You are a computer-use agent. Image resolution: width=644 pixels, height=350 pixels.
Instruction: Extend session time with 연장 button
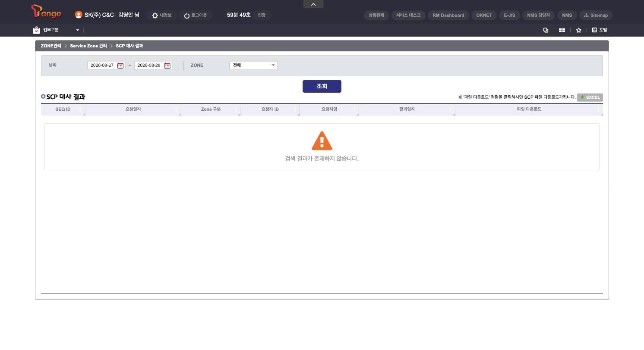click(262, 15)
